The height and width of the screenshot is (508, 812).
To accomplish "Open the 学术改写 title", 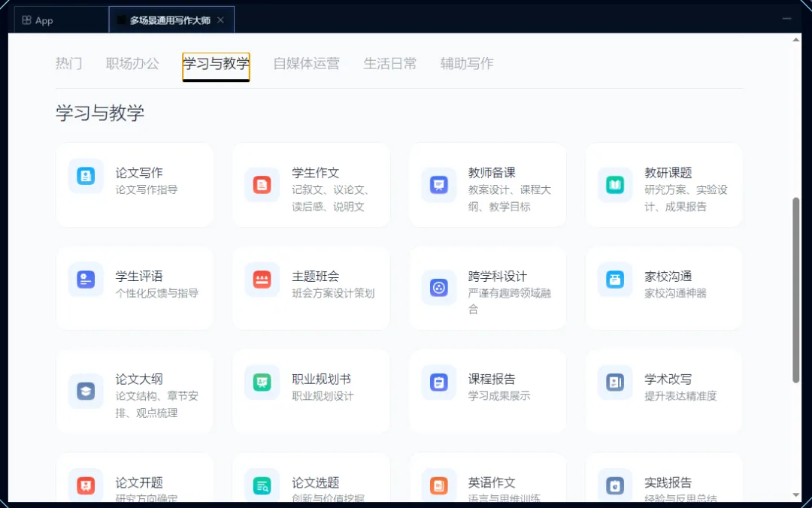I will [x=668, y=379].
